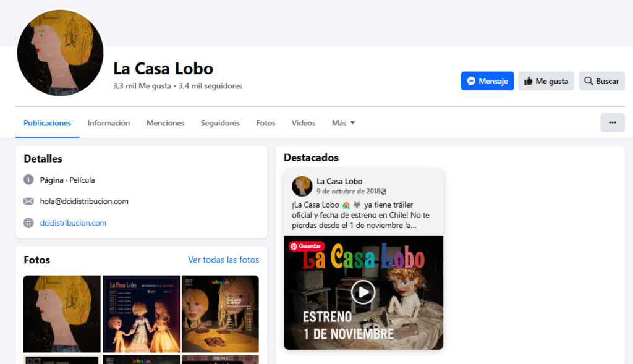Click the info icon beside Página

28,180
